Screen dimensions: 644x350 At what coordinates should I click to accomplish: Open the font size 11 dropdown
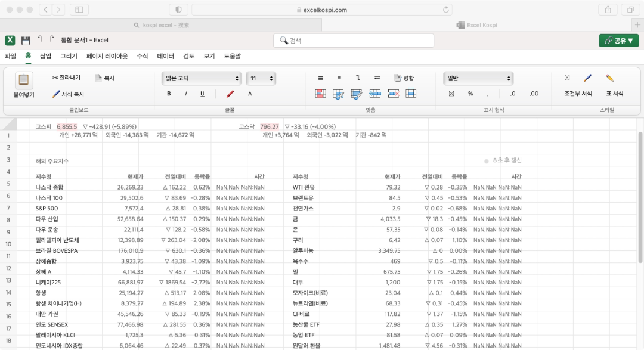pos(261,78)
